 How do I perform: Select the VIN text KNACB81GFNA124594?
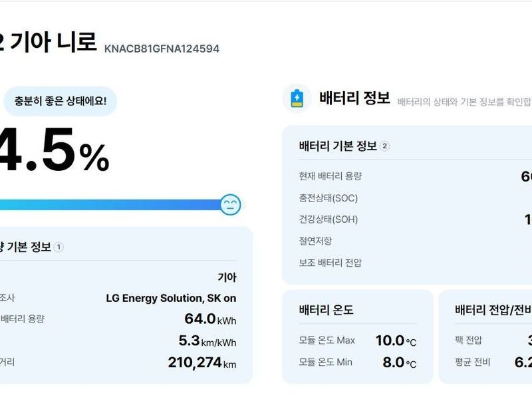tap(162, 49)
